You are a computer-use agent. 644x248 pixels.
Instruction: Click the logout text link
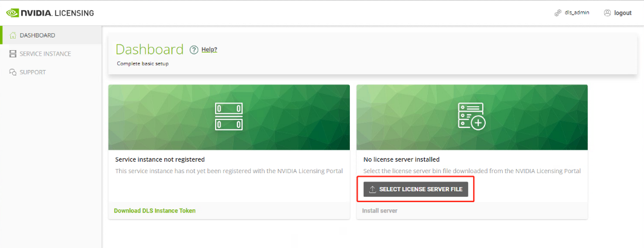[x=623, y=13]
